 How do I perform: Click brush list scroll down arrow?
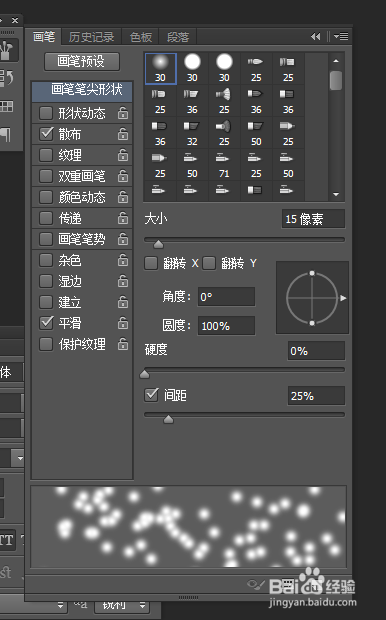(x=336, y=194)
